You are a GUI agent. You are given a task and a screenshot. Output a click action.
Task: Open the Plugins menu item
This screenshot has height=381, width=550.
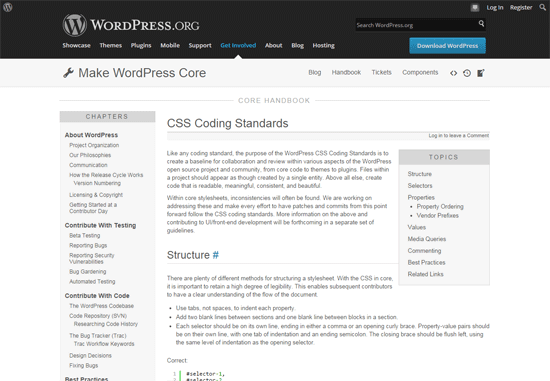click(141, 45)
